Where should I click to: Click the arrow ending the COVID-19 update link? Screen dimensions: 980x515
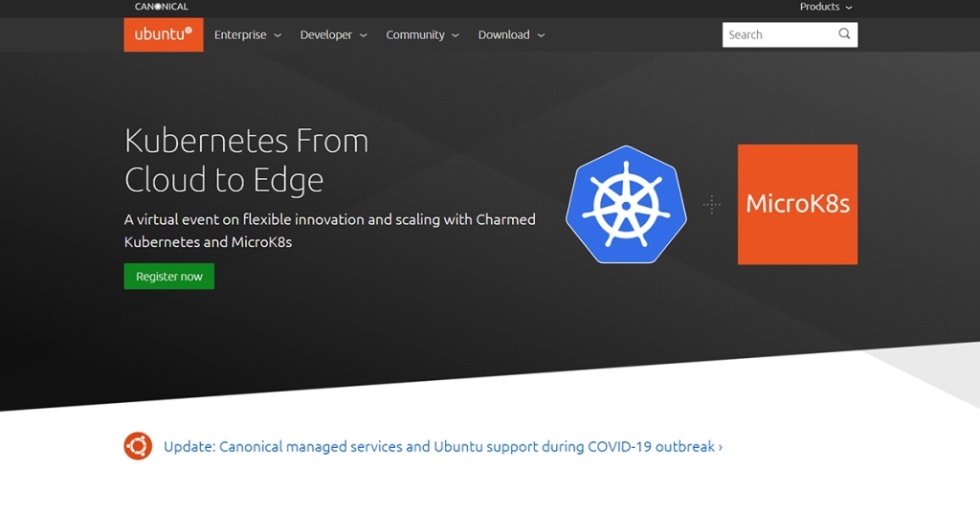pyautogui.click(x=720, y=447)
